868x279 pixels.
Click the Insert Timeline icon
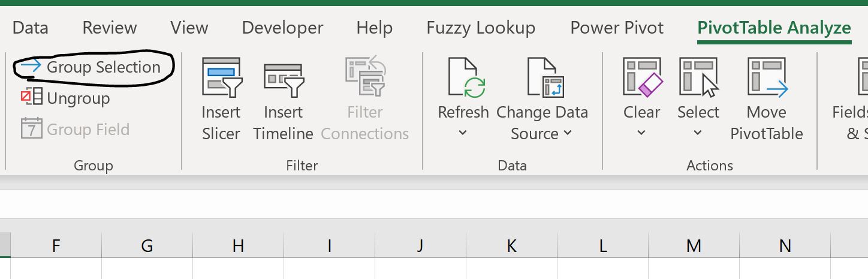(284, 80)
